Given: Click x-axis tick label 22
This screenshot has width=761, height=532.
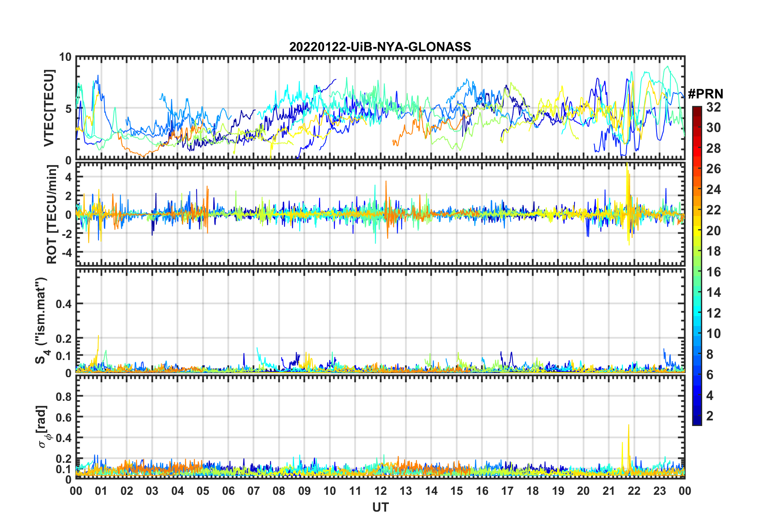Looking at the screenshot, I should pos(634,490).
